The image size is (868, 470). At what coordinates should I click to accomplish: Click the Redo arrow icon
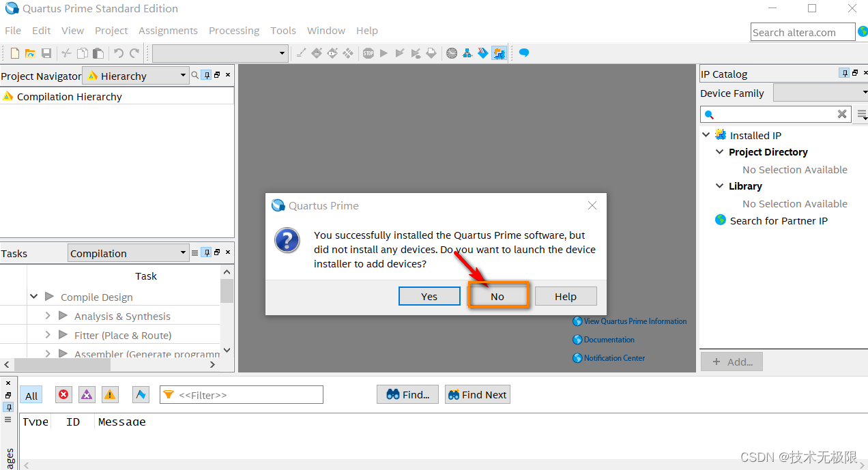tap(134, 53)
